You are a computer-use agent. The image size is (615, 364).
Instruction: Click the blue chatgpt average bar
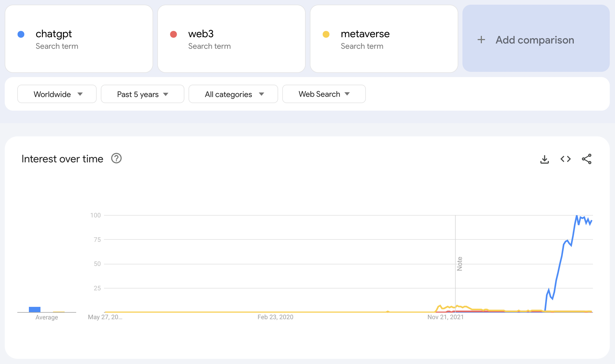35,309
